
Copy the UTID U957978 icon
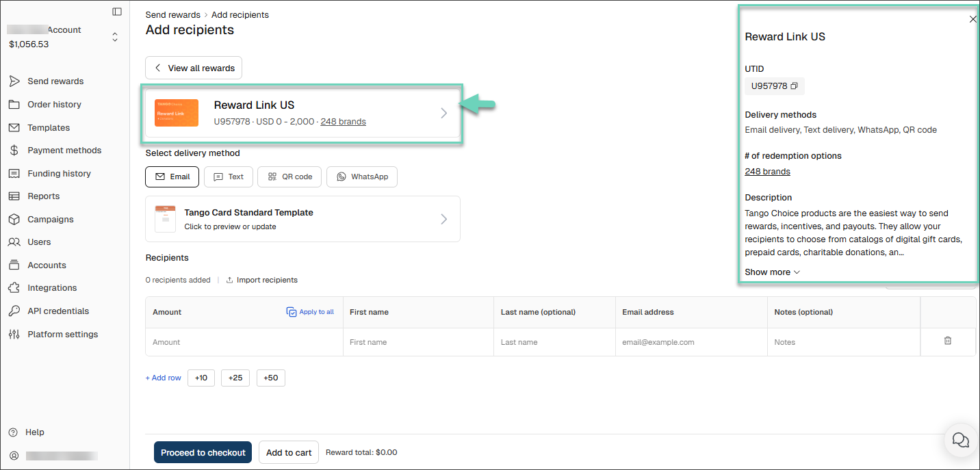click(x=794, y=86)
